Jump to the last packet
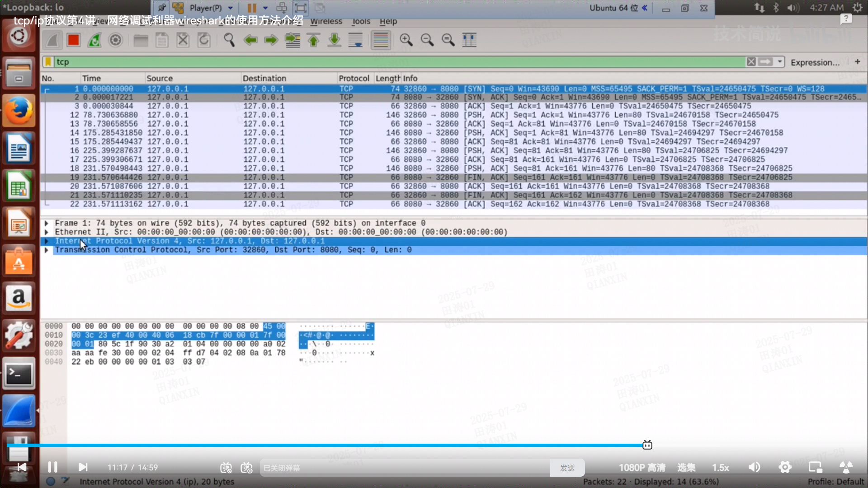 pyautogui.click(x=335, y=40)
